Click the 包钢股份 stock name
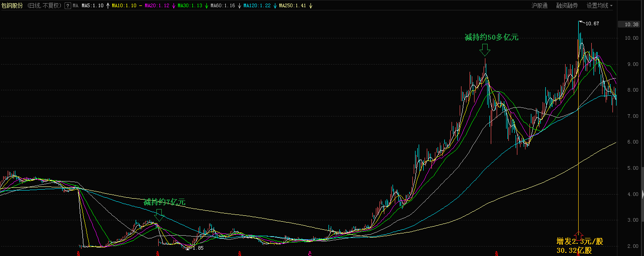 (x=12, y=6)
